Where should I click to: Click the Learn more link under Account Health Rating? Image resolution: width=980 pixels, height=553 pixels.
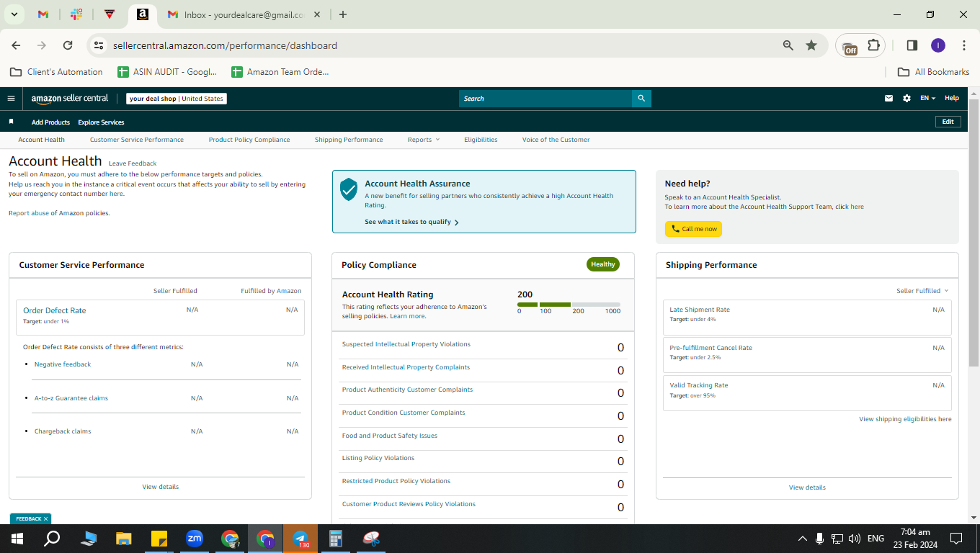(x=408, y=316)
